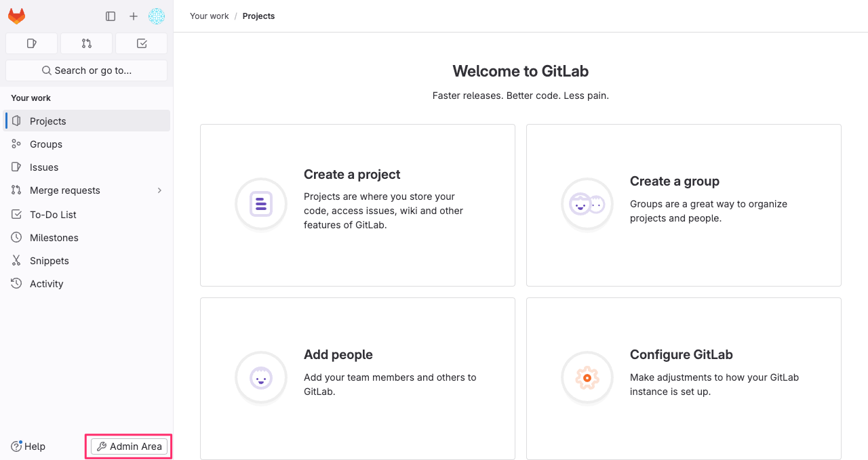
Task: Open the Admin Area
Action: click(129, 446)
